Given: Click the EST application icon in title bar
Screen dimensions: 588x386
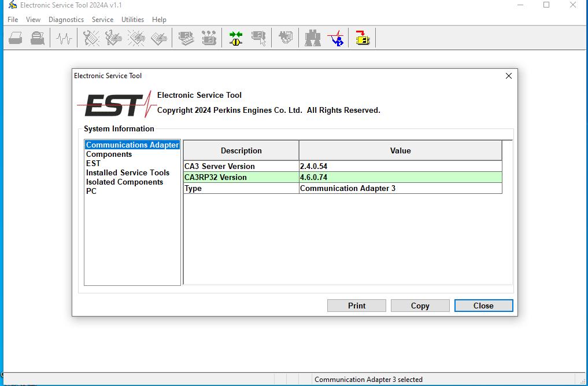Looking at the screenshot, I should pyautogui.click(x=12, y=5).
